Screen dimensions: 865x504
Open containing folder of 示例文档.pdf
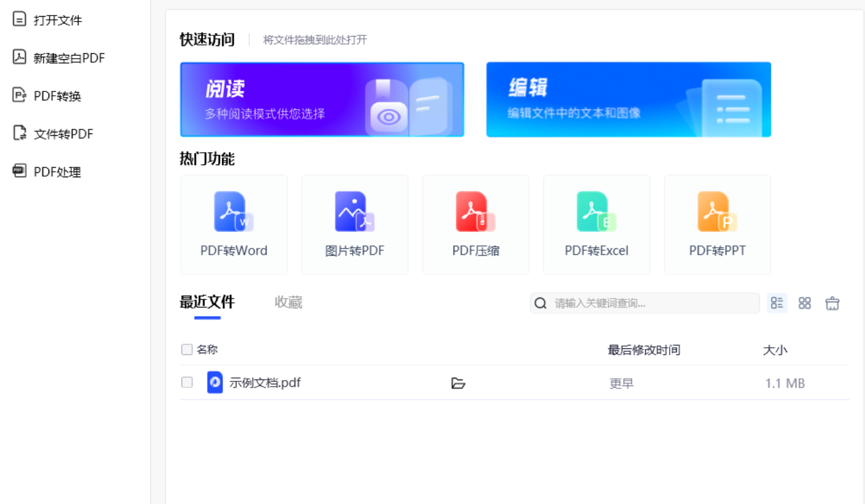tap(458, 383)
